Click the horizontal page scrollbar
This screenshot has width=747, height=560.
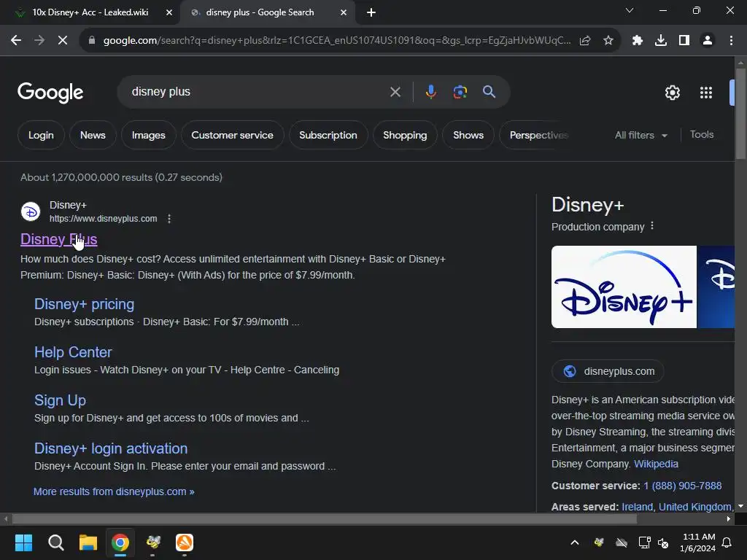point(324,519)
